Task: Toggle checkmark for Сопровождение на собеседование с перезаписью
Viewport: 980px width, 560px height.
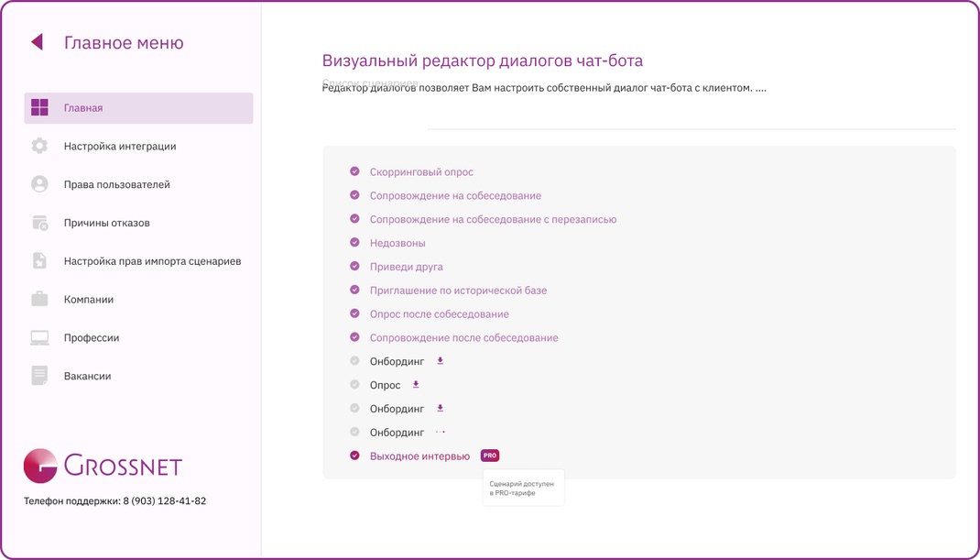Action: (x=354, y=218)
